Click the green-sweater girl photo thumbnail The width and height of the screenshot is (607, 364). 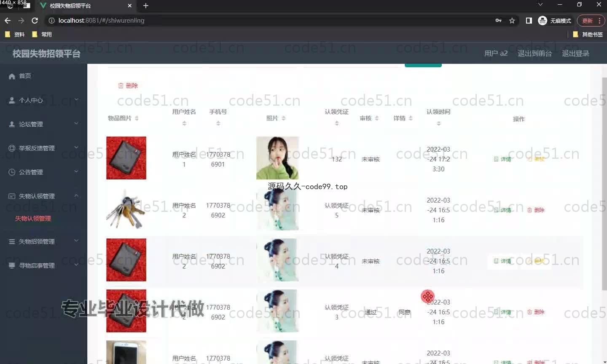pos(277,158)
